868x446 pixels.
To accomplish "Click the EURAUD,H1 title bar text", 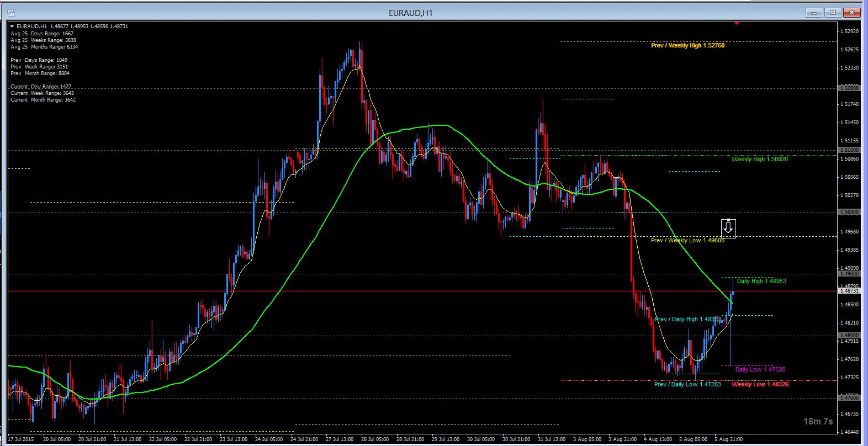I will tap(410, 13).
